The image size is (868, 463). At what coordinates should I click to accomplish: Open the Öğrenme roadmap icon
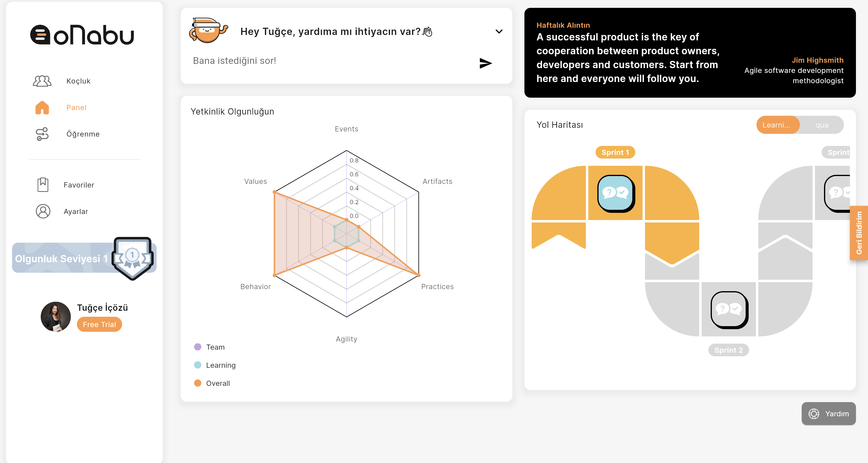(x=42, y=134)
